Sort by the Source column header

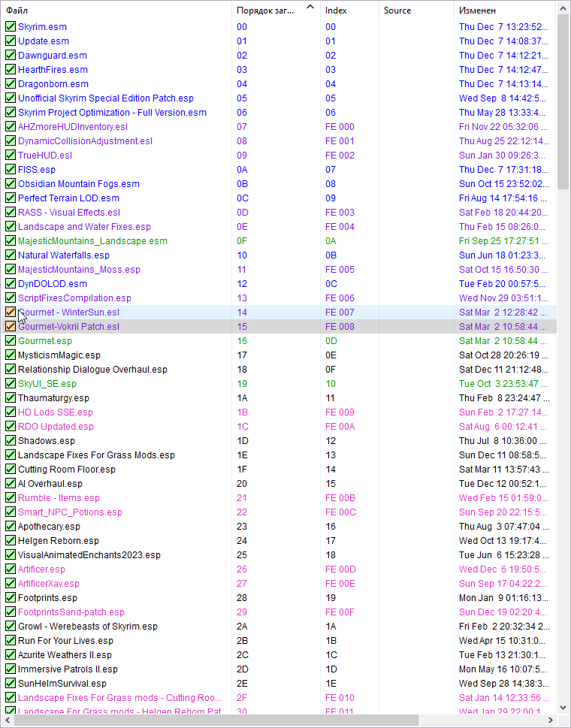[x=416, y=11]
